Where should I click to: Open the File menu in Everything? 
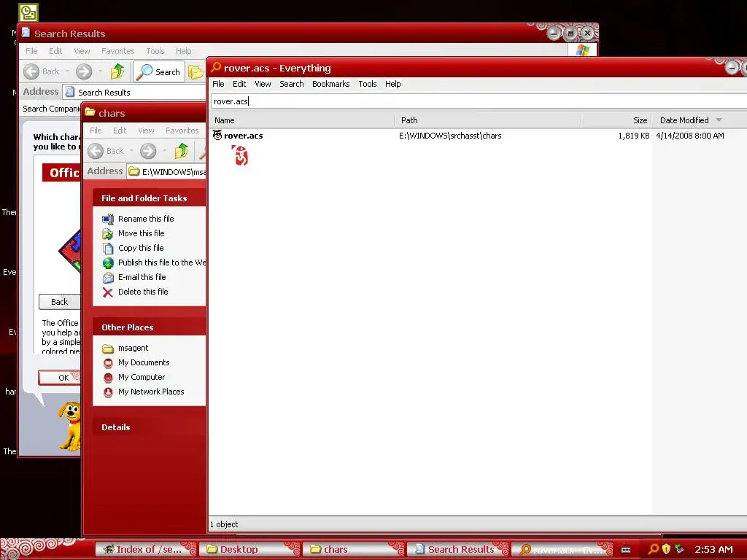[x=218, y=84]
